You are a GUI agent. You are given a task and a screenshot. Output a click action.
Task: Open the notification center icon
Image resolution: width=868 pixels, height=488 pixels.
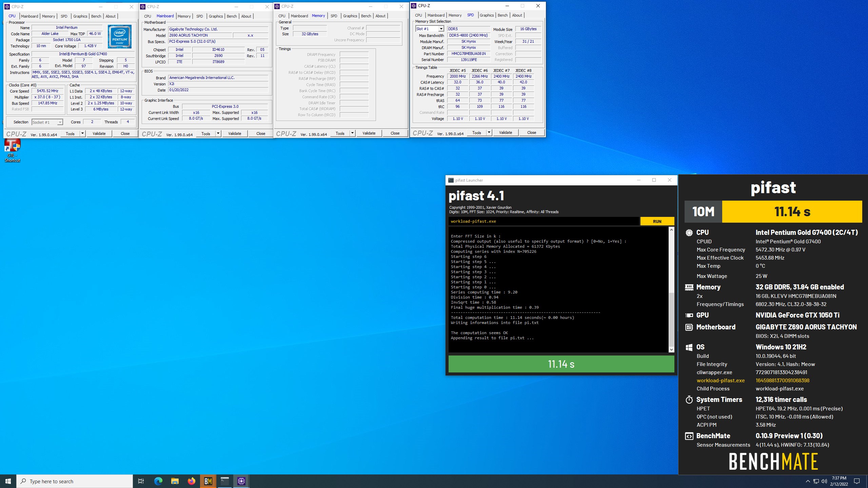pos(857,481)
